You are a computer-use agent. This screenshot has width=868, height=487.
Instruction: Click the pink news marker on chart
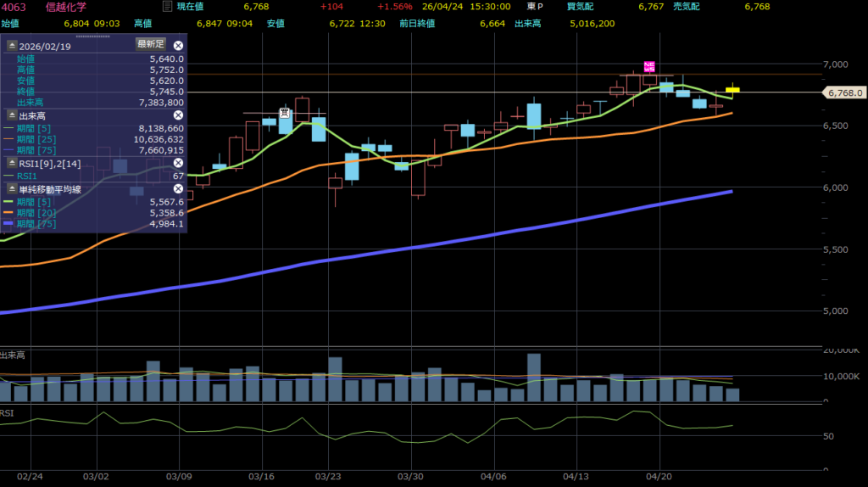point(649,67)
